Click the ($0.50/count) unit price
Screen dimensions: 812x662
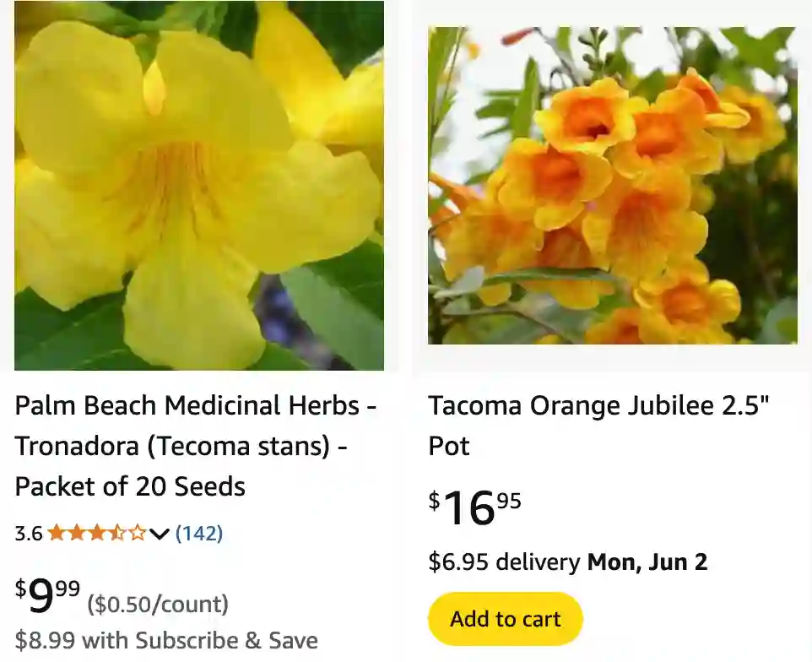[158, 605]
